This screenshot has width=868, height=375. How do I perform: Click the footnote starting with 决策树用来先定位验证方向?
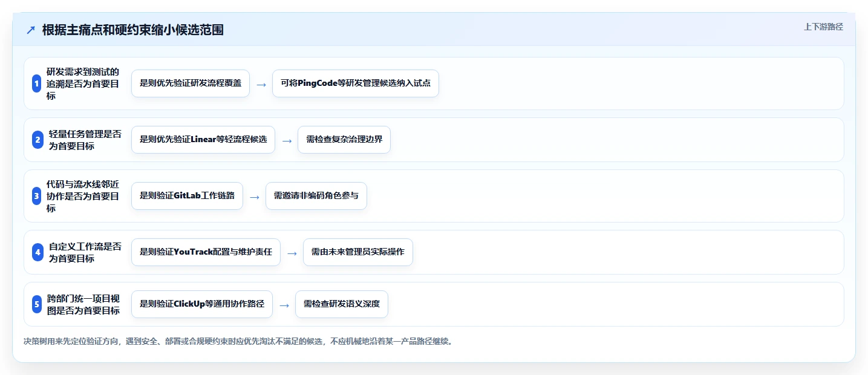(x=238, y=341)
